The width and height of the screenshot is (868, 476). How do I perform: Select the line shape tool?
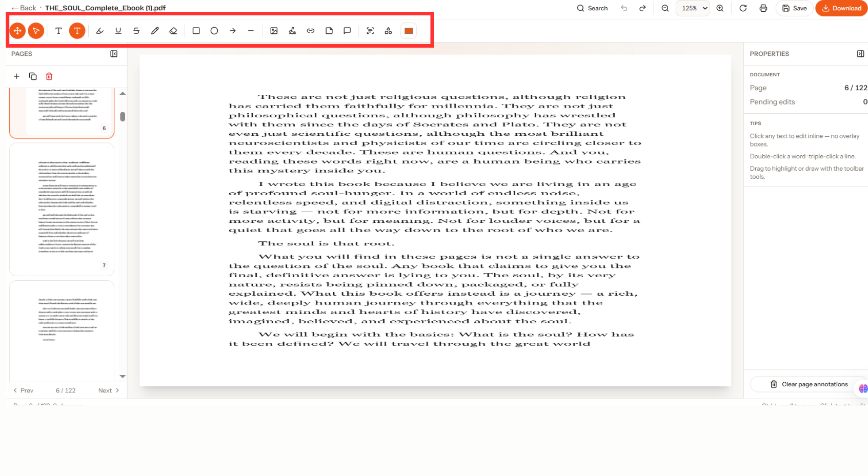pos(251,31)
